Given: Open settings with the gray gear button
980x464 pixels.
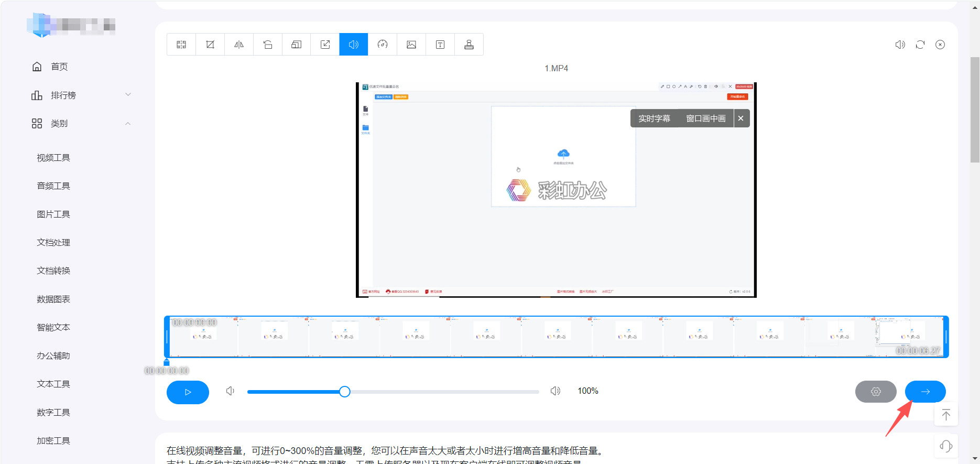Looking at the screenshot, I should click(876, 392).
